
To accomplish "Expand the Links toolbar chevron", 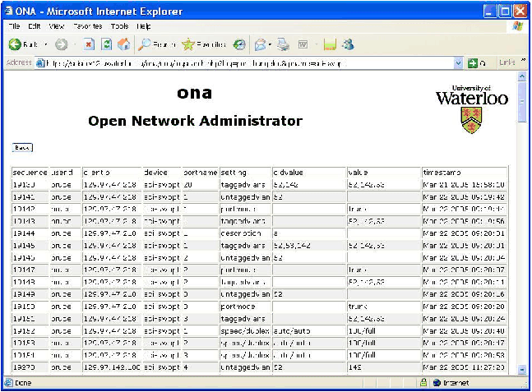I will (522, 62).
